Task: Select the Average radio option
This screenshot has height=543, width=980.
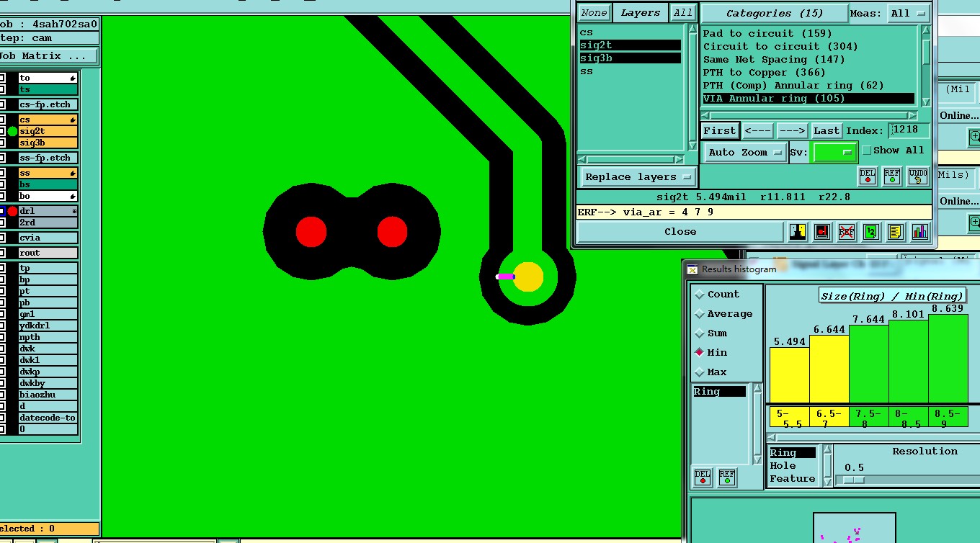Action: [699, 314]
